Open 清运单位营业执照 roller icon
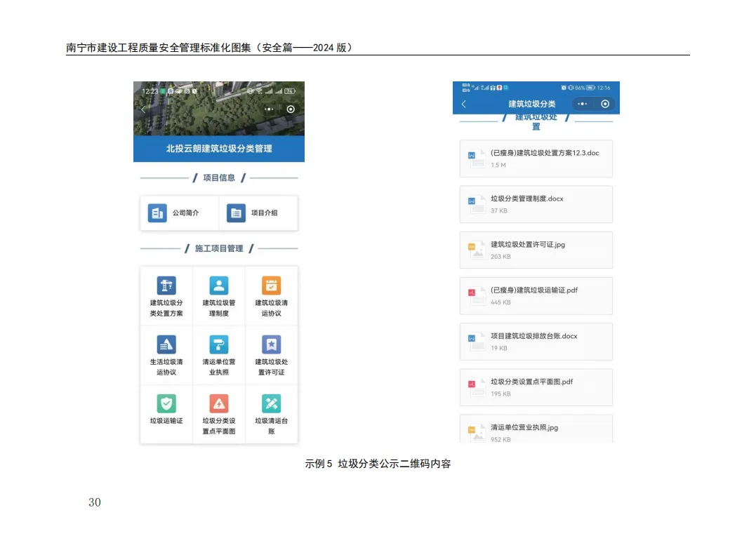Image resolution: width=756 pixels, height=557 pixels. tap(219, 344)
